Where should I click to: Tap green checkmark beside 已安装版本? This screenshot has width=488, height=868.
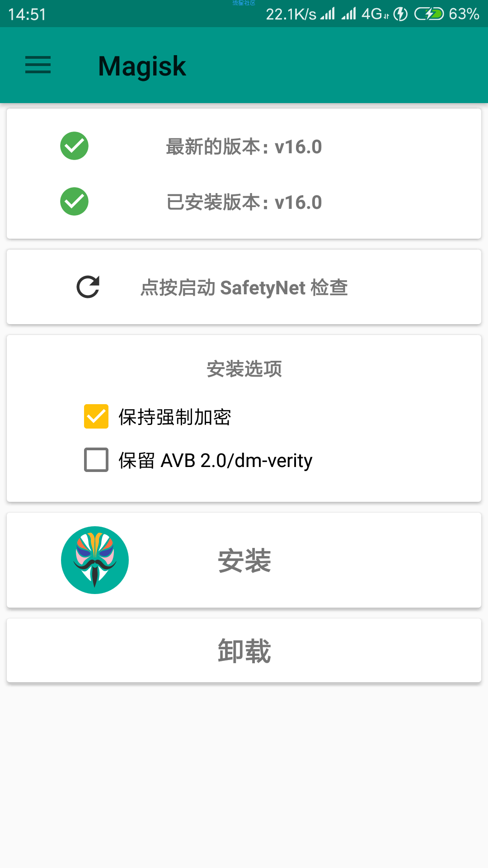pyautogui.click(x=74, y=202)
